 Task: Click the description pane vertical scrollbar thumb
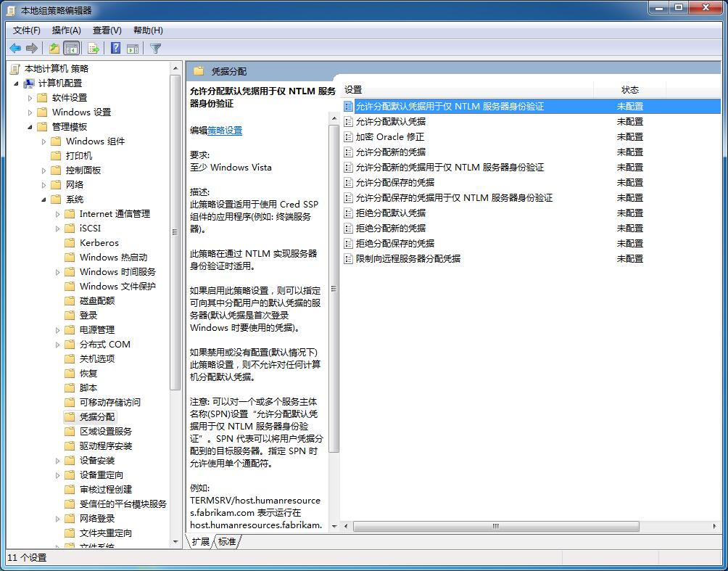tap(334, 288)
